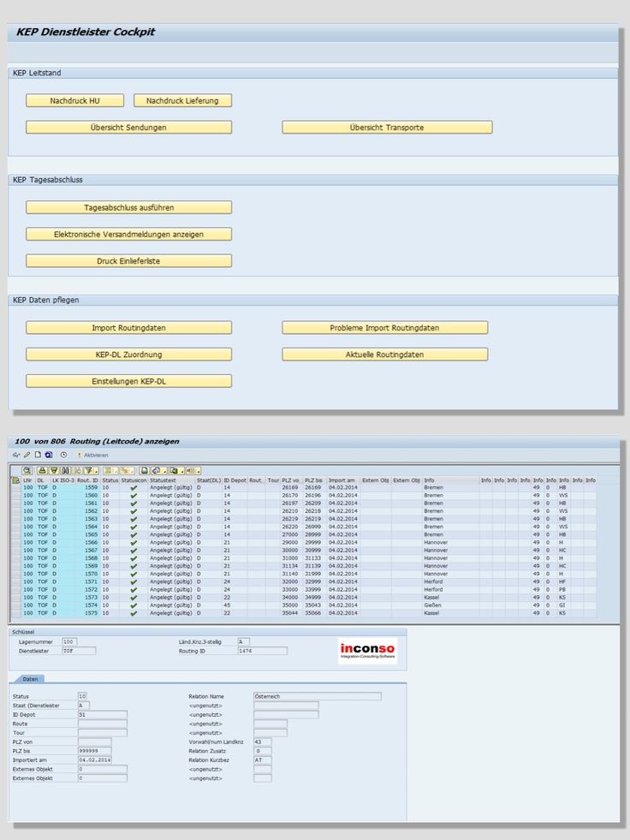Viewport: 630px width, 840px height.
Task: Click the Relation Kurzbez field showing AT
Action: click(x=263, y=760)
